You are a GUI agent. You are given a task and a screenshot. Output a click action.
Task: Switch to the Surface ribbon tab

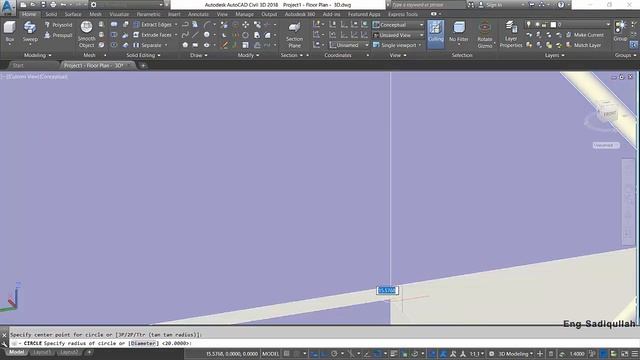point(73,14)
